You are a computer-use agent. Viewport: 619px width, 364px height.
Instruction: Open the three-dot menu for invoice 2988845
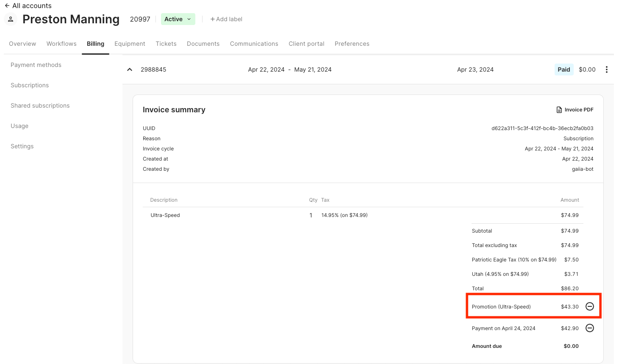pos(606,69)
